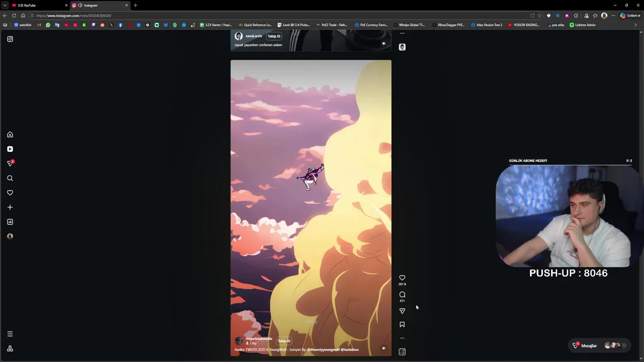The image size is (644, 362).
Task: Open the Sohbet et Copilot button
Action: 630,16
